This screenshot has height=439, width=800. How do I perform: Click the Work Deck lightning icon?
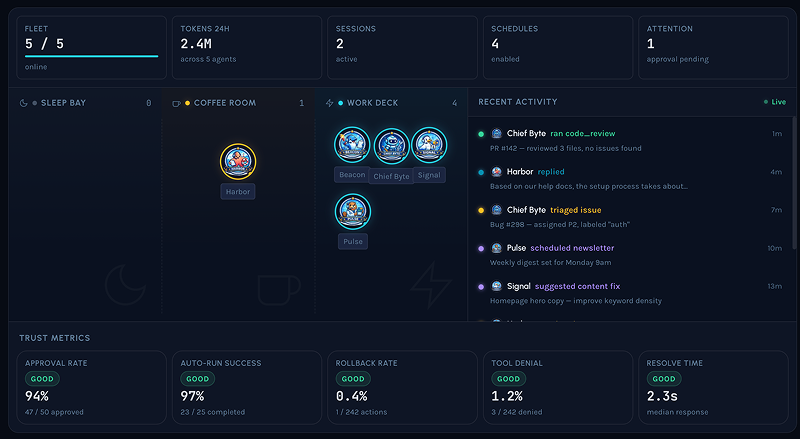330,103
